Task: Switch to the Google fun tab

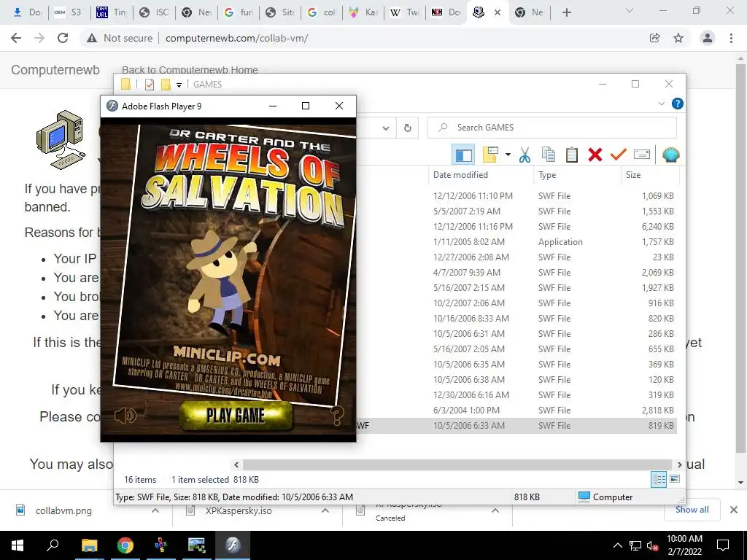Action: point(239,12)
